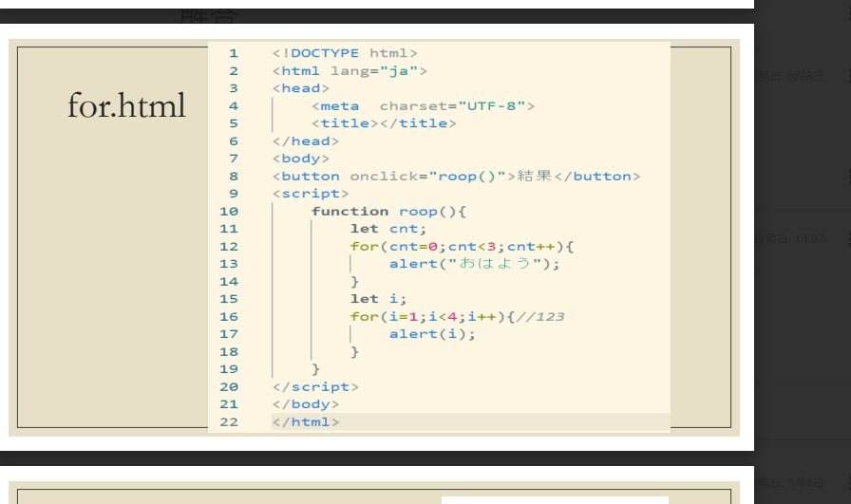Click line number 1 in gutter
851x504 pixels.
pos(234,53)
